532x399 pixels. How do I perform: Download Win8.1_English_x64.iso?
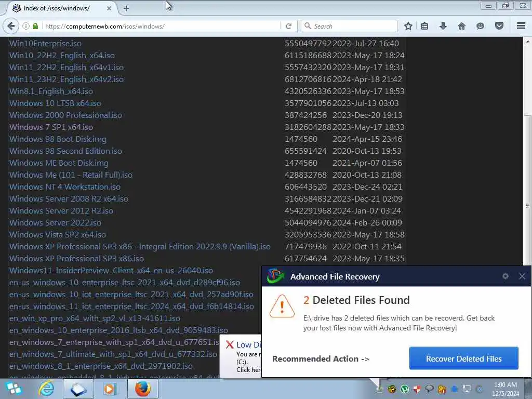51,91
